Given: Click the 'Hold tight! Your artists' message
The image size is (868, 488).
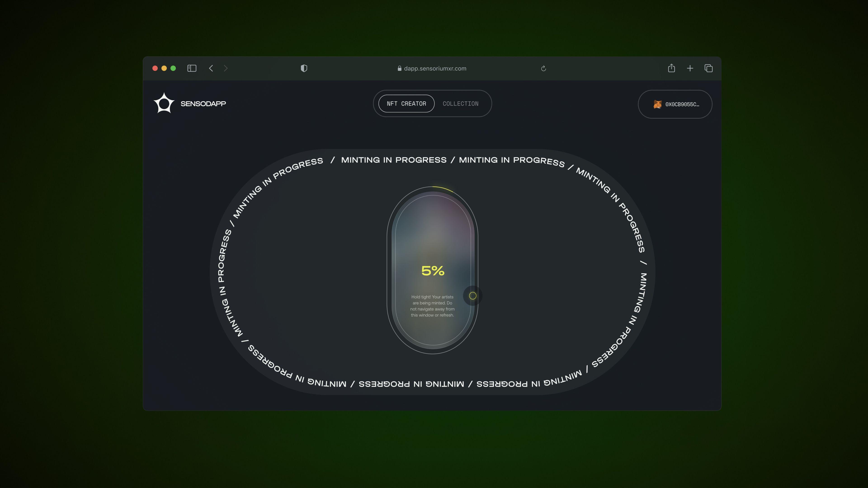Looking at the screenshot, I should pos(432,306).
